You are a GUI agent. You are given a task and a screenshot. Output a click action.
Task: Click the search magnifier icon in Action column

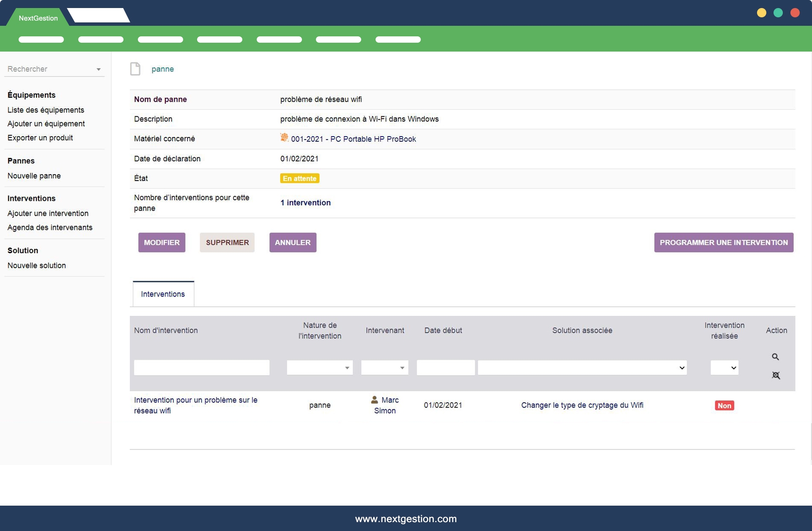(775, 357)
